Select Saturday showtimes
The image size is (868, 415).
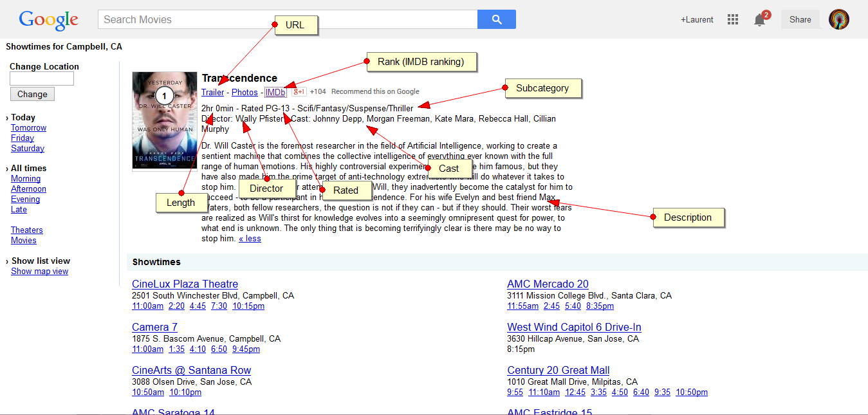(28, 149)
